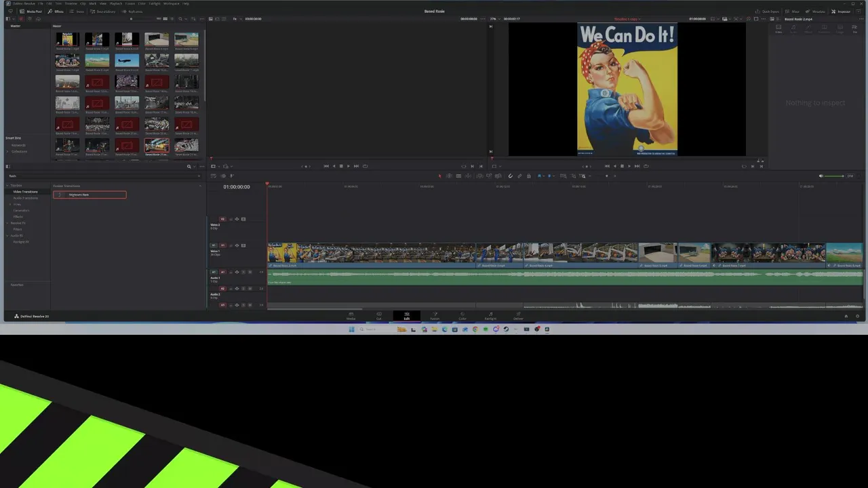Open the Timeline menu

click(x=71, y=3)
